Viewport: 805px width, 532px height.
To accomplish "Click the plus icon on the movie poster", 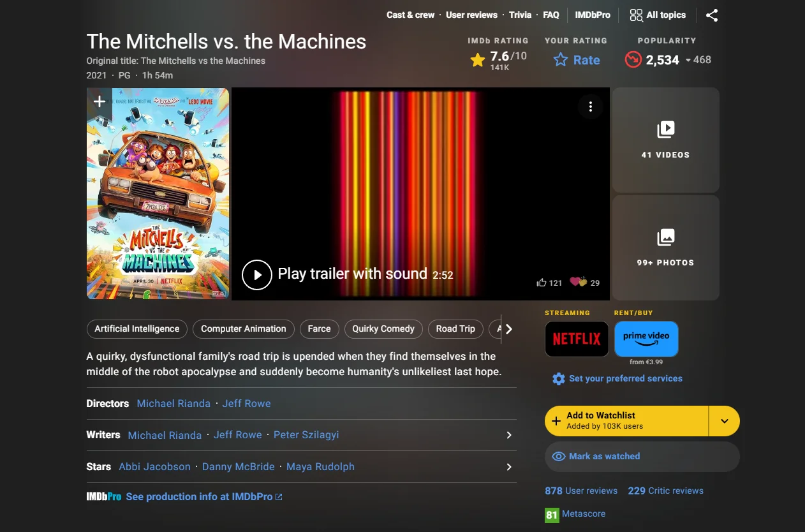I will [99, 101].
